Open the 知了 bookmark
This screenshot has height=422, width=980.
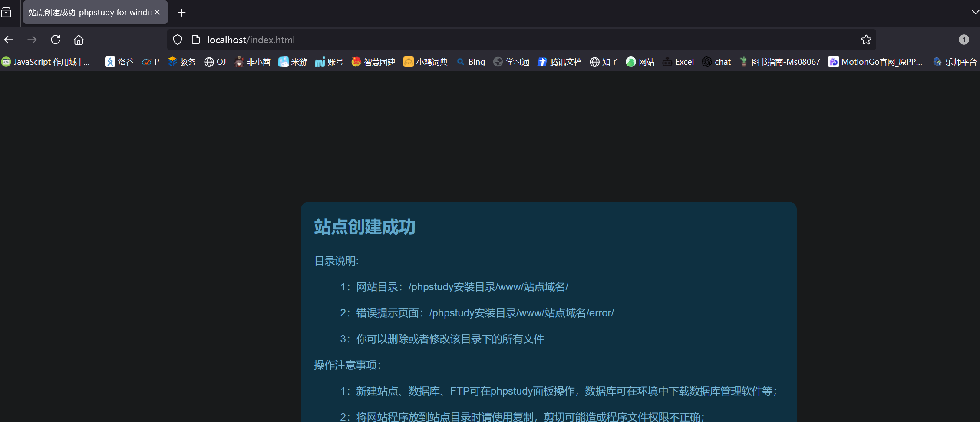click(604, 62)
